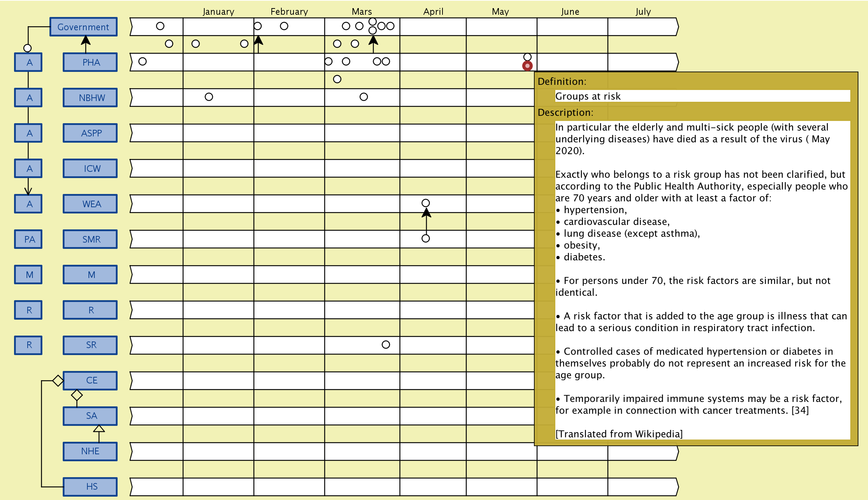Click the circle event in WEA row
The image size is (868, 500).
pos(426,203)
